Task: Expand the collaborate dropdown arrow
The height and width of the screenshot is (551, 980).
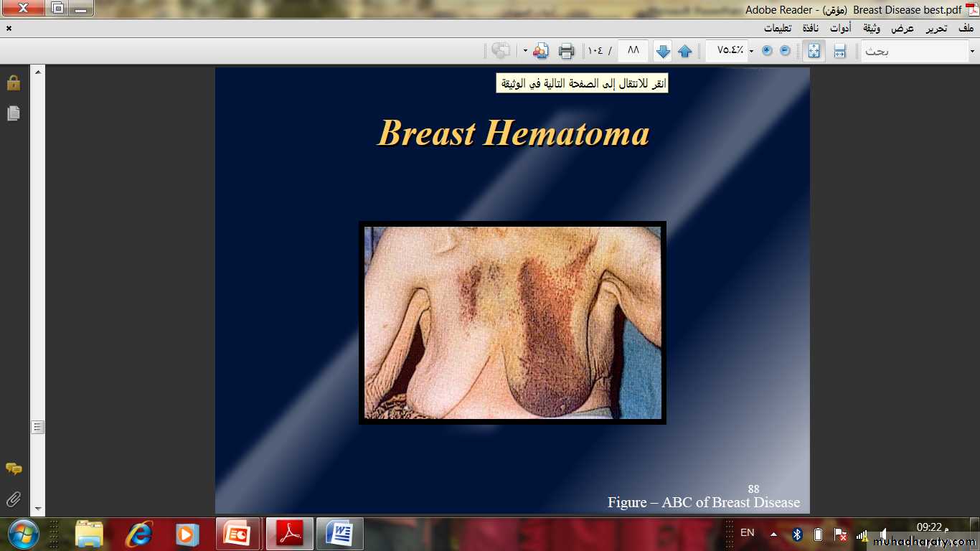Action: pos(525,51)
